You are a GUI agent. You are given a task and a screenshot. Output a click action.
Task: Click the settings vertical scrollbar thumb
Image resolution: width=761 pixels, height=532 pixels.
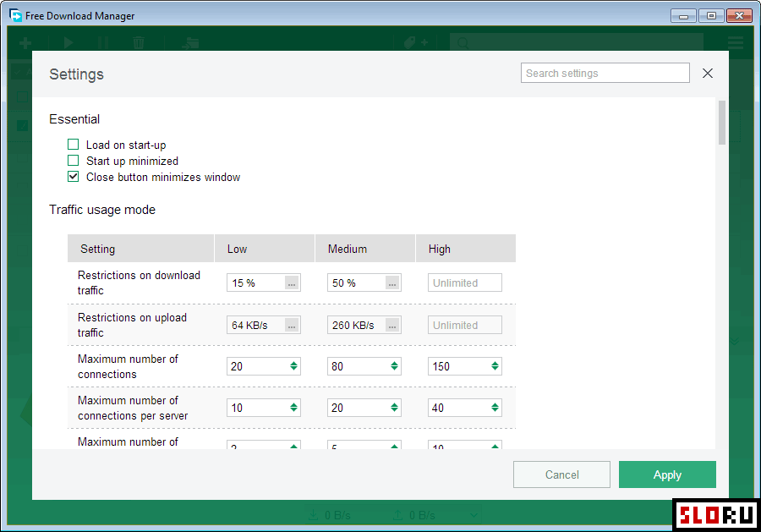[722, 123]
